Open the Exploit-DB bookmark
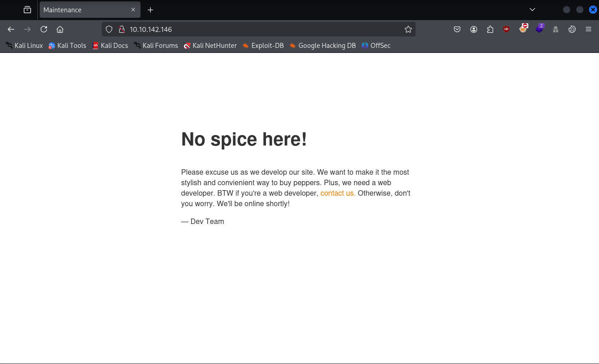Image resolution: width=599 pixels, height=364 pixels. point(263,46)
